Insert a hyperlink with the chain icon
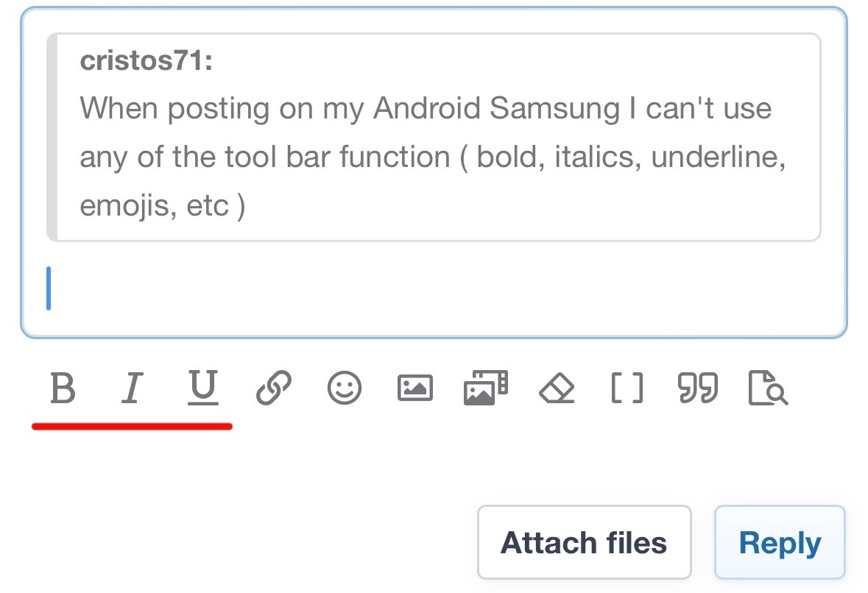This screenshot has width=868, height=593. [x=274, y=388]
